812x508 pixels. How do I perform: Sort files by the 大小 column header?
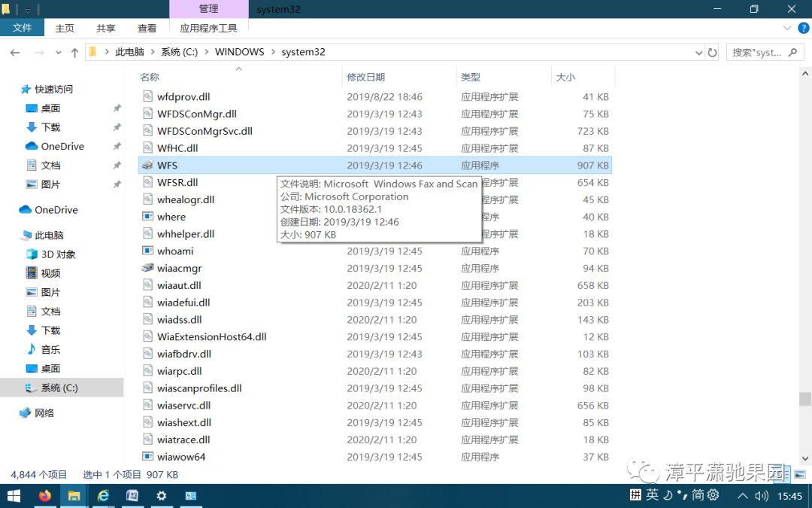565,77
